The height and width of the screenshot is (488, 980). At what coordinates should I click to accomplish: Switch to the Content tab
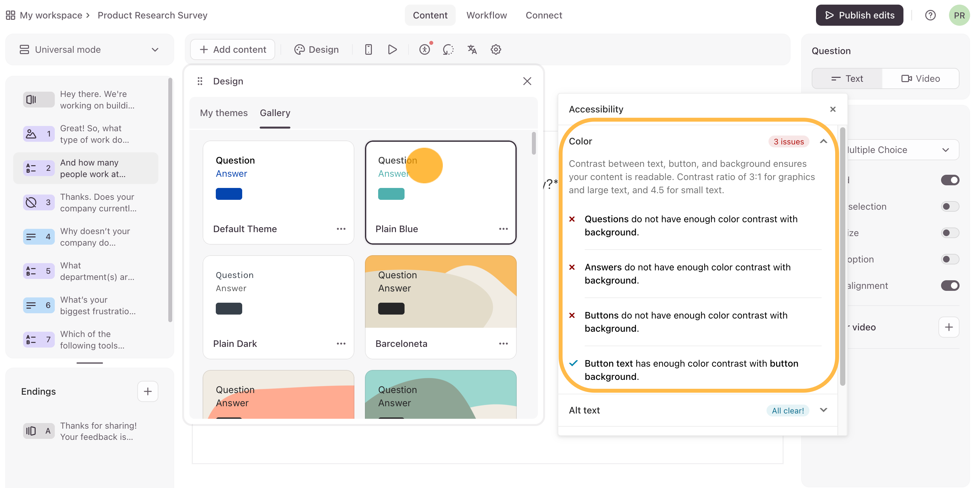(x=430, y=15)
